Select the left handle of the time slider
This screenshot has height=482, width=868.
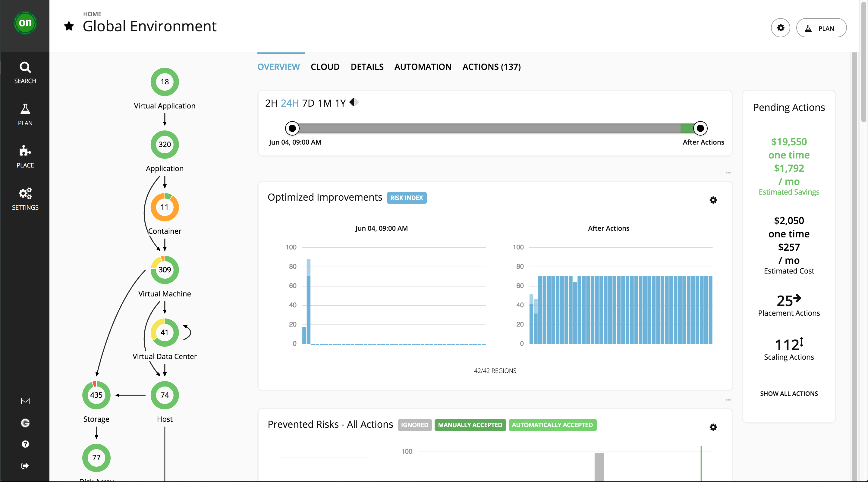tap(292, 128)
